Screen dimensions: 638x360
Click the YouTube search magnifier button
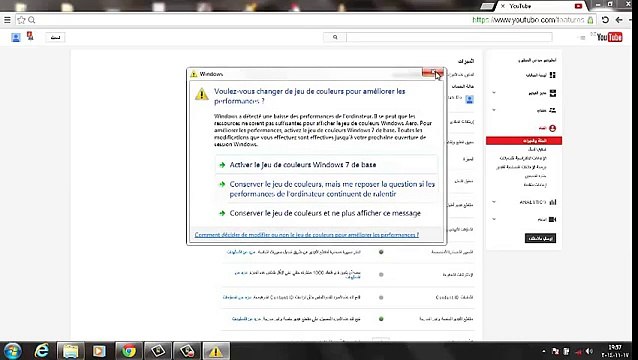tap(335, 37)
